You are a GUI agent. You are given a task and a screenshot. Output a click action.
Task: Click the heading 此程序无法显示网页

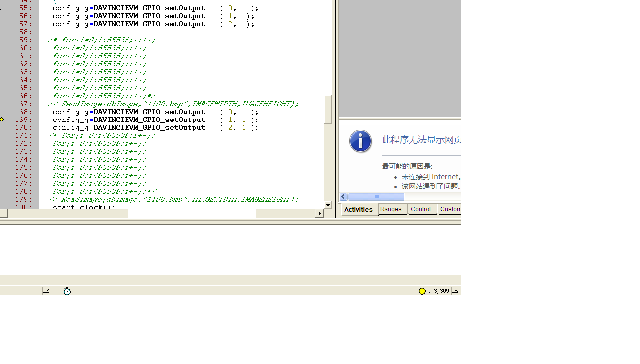(x=421, y=140)
